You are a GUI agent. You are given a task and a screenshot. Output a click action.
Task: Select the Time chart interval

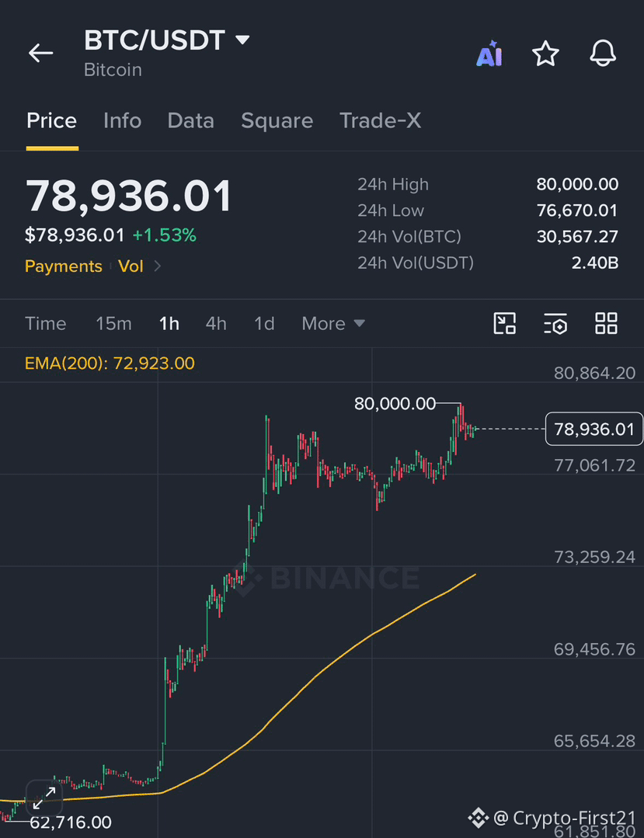coord(45,323)
